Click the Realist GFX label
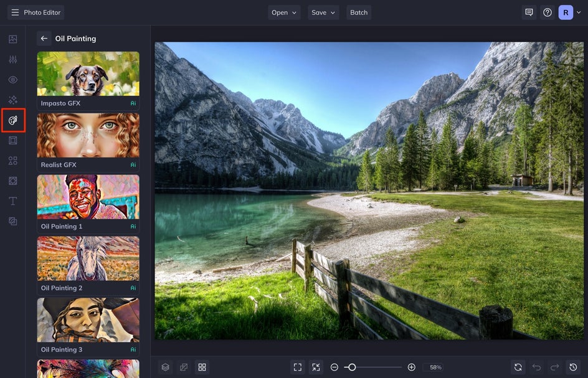 click(x=59, y=164)
